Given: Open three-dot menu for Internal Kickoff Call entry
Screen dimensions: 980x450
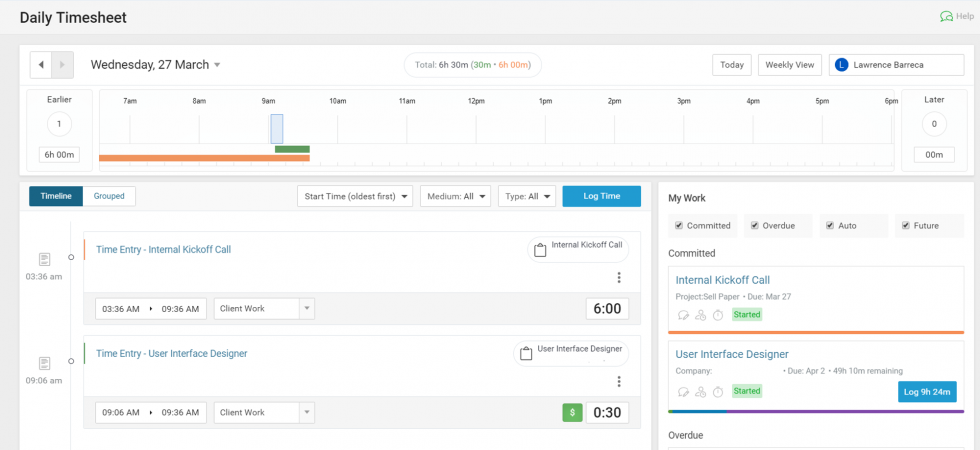Looking at the screenshot, I should [618, 278].
